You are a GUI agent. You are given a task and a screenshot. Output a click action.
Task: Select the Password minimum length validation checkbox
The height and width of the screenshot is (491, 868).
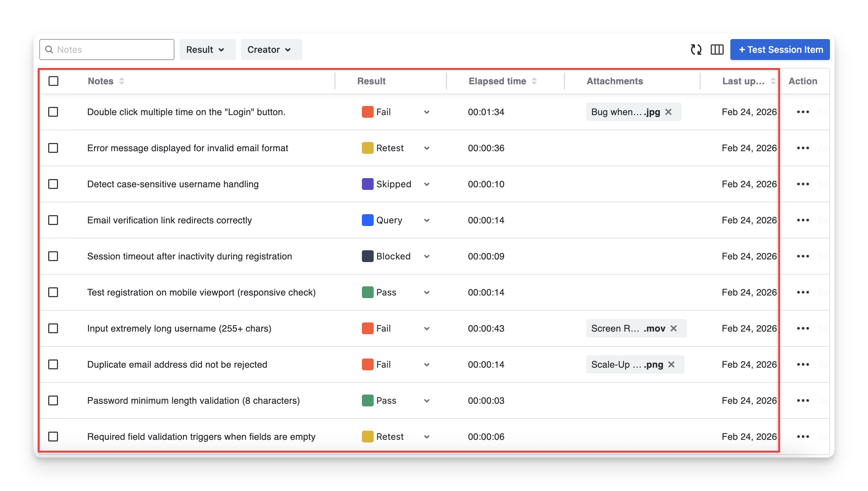53,400
